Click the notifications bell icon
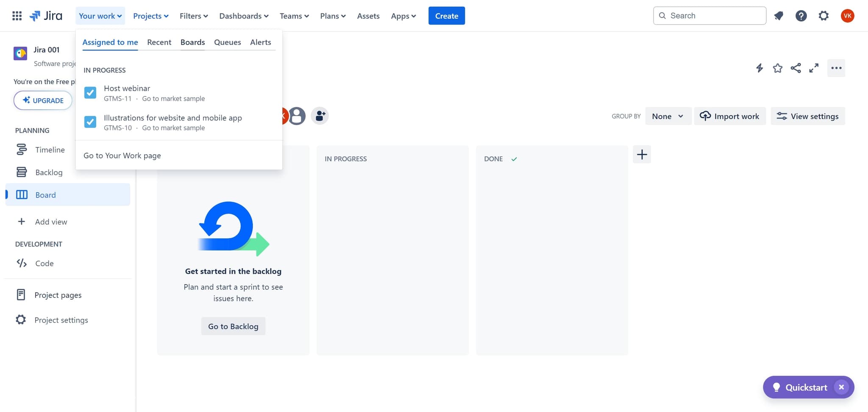 779,16
